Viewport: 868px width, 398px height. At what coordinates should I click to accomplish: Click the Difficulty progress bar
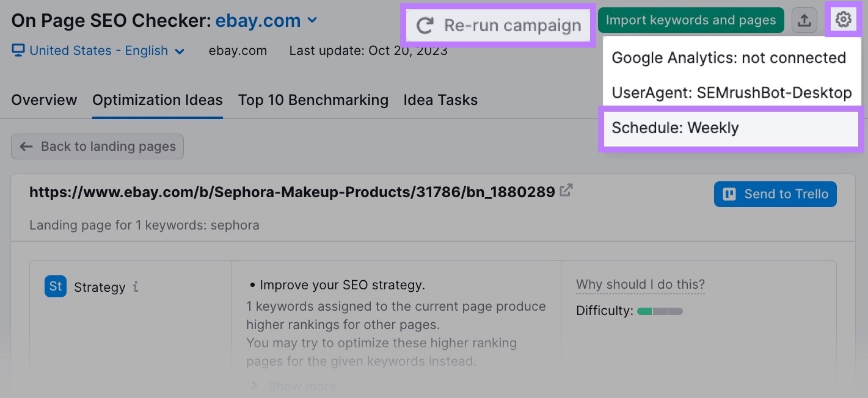coord(660,311)
